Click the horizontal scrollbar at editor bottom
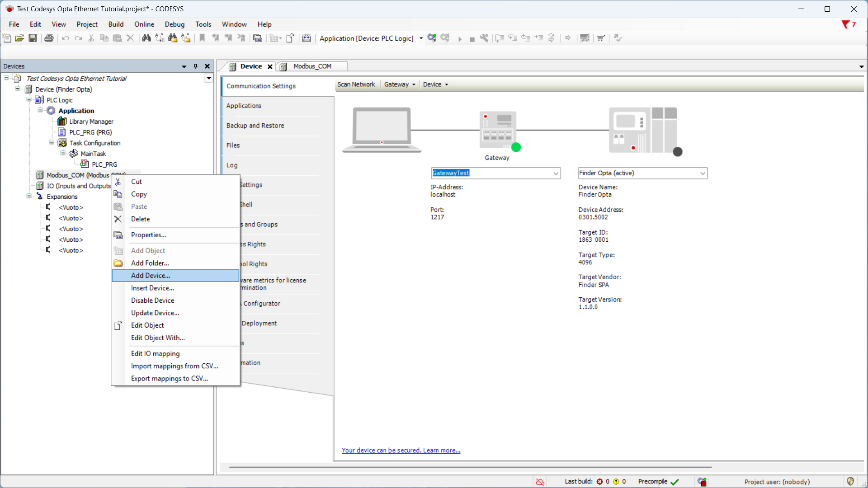The width and height of the screenshot is (868, 488). 470,467
